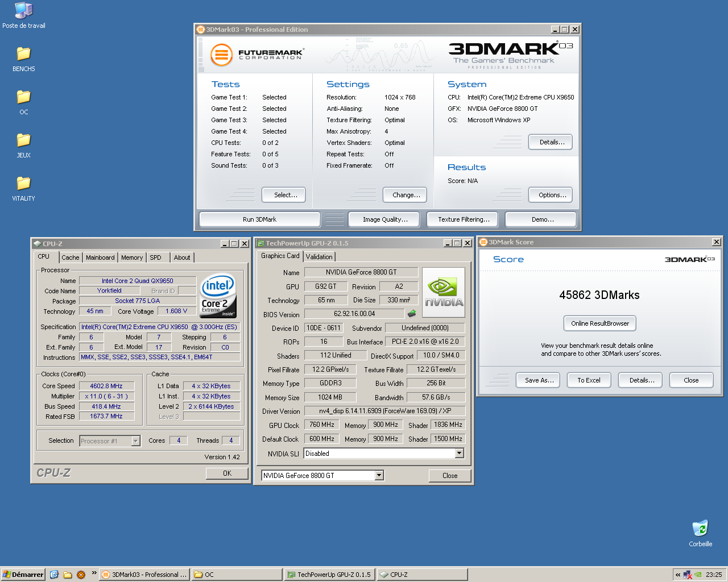
Task: Open the OC desktop folder
Action: (24, 102)
